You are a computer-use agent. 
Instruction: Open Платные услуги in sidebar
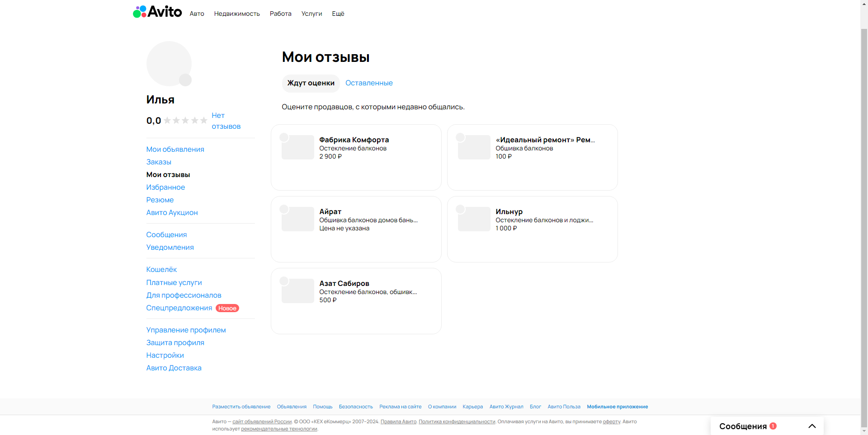point(174,282)
